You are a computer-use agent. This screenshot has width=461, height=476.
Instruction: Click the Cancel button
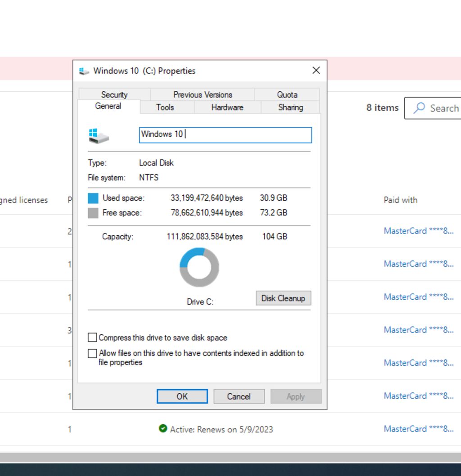[239, 396]
